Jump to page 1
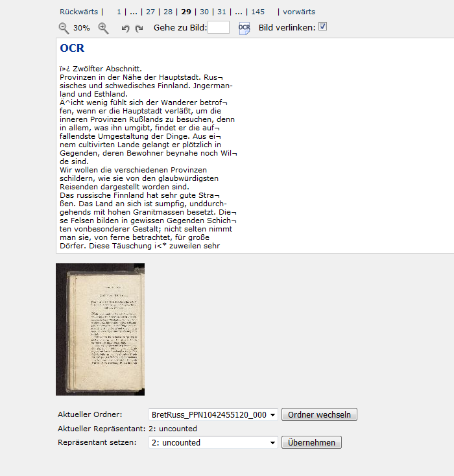This screenshot has height=476, width=454. tap(119, 12)
